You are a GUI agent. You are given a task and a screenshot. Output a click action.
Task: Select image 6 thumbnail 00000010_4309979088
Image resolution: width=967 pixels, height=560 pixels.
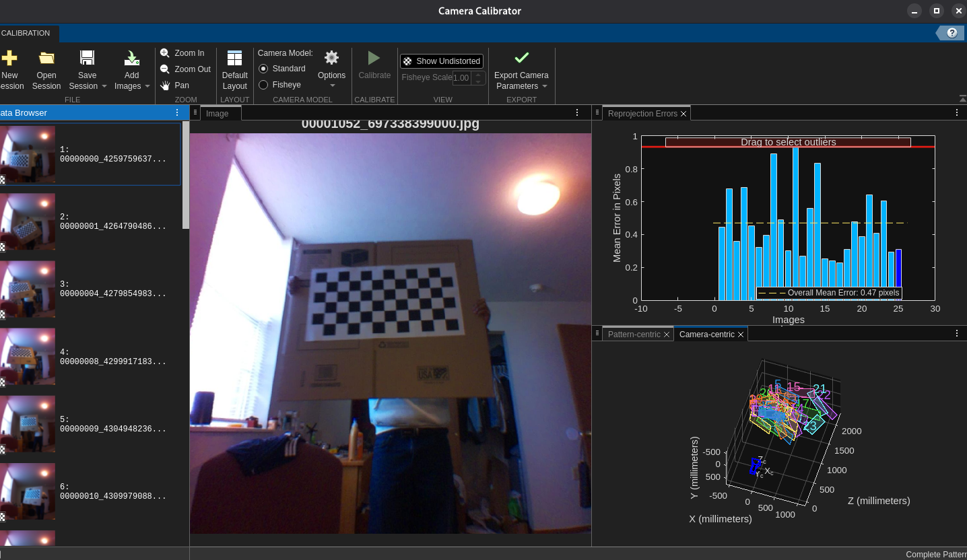click(28, 491)
